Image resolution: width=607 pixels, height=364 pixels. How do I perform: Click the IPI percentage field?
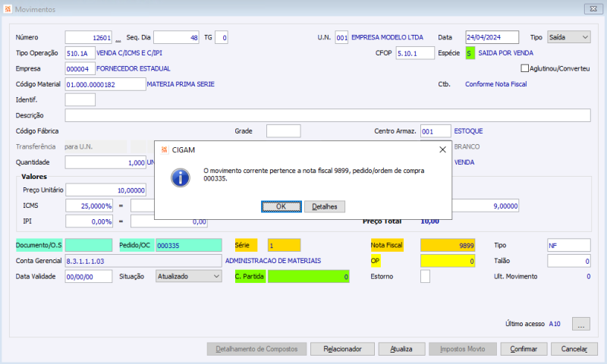click(89, 221)
